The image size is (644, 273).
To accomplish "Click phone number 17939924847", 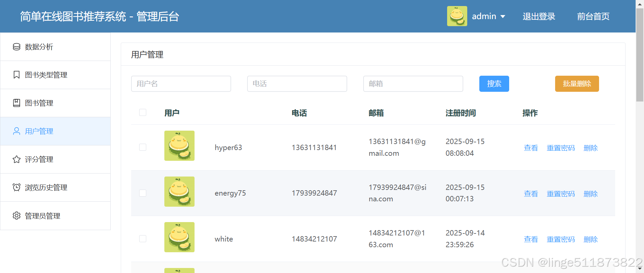I will click(x=314, y=193).
